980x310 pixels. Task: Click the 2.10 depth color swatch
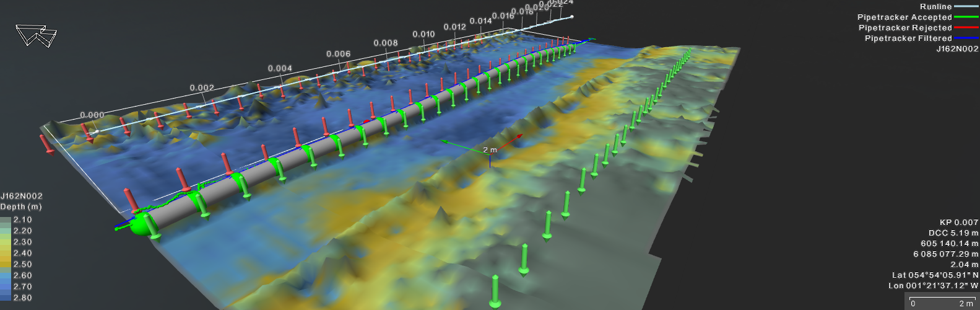(x=6, y=220)
